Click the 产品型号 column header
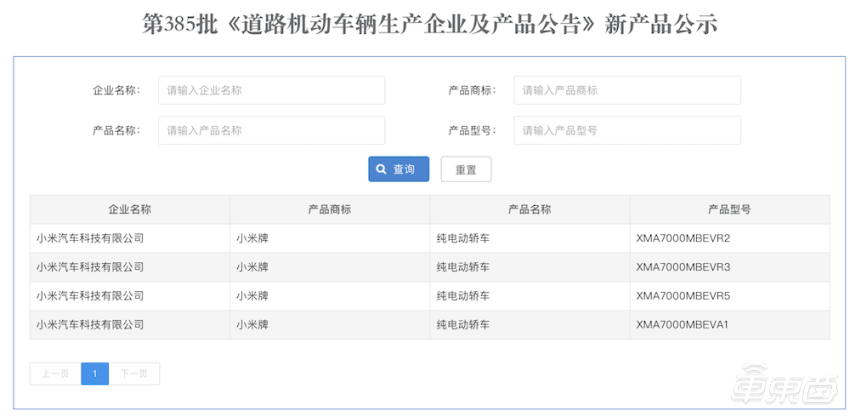 pos(730,210)
